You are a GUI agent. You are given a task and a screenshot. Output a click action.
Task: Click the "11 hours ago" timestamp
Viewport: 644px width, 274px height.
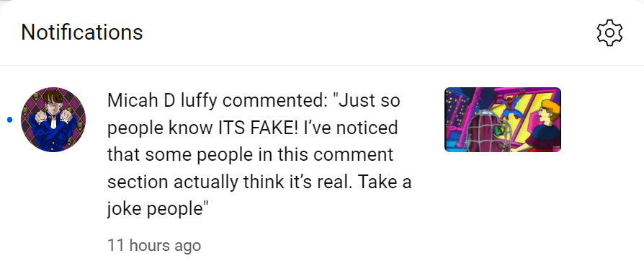pyautogui.click(x=154, y=245)
